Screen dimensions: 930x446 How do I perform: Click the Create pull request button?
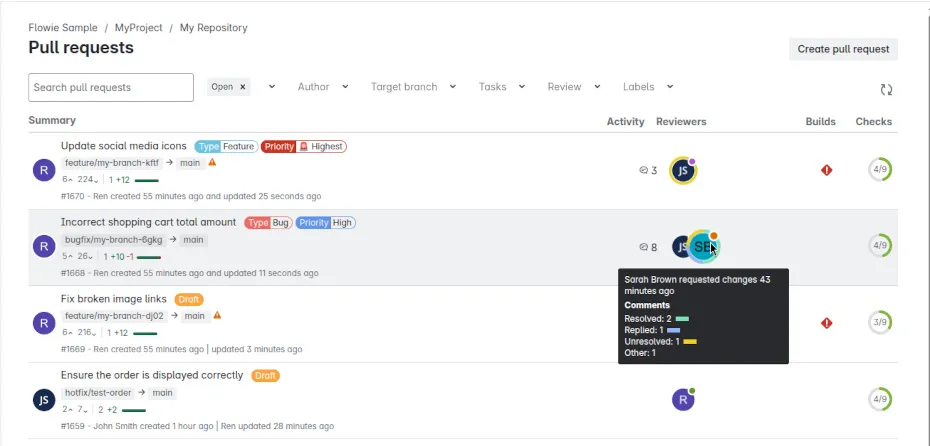[843, 49]
